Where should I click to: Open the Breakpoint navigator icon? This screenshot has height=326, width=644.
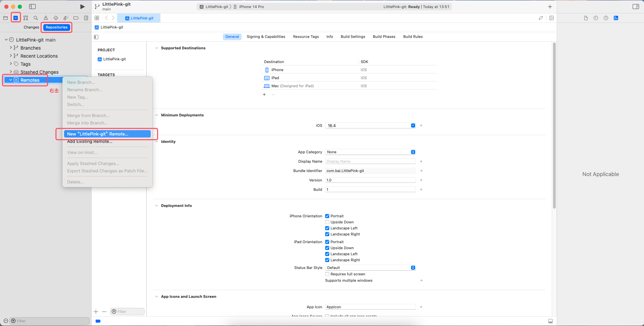tap(76, 18)
